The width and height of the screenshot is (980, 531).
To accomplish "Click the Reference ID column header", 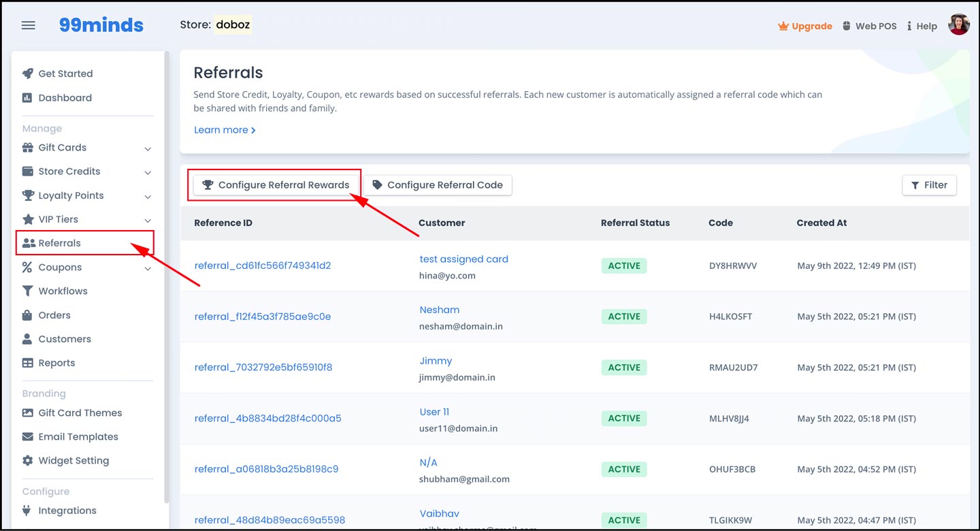I will (223, 223).
